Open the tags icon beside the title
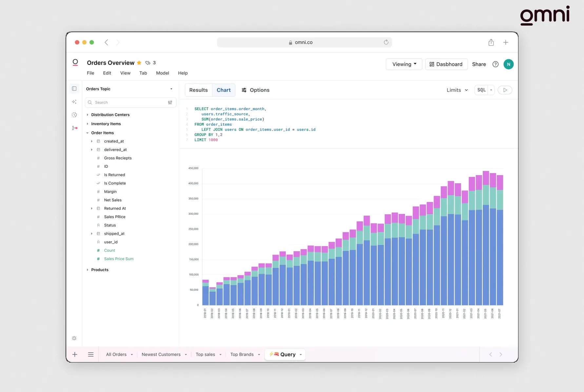Viewport: 584px width, 392px height. tap(148, 63)
